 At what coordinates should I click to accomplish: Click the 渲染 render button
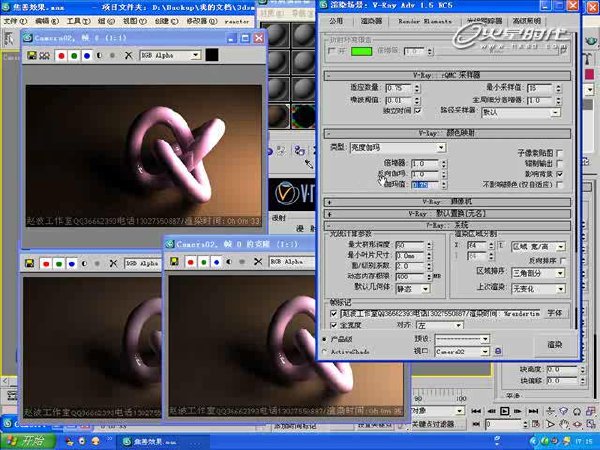[554, 345]
